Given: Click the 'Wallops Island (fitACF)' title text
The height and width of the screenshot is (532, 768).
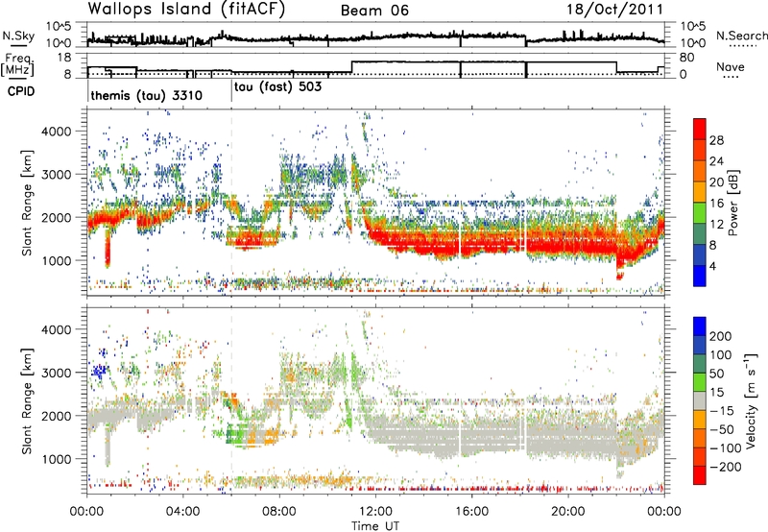Looking at the screenshot, I should pos(186,9).
